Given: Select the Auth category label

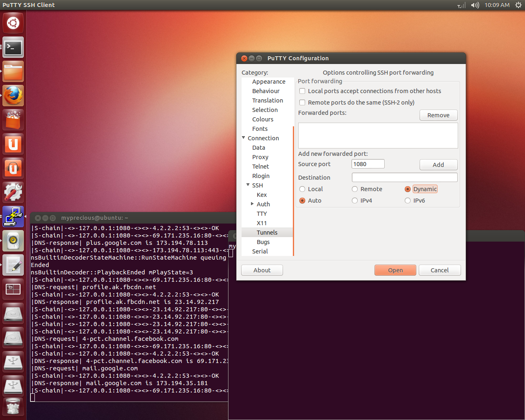Looking at the screenshot, I should click(x=263, y=204).
